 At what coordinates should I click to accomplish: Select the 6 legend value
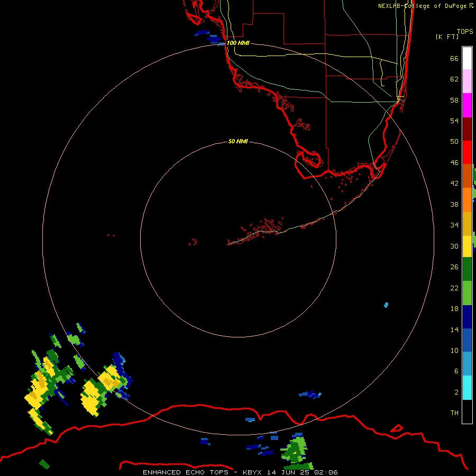456,371
